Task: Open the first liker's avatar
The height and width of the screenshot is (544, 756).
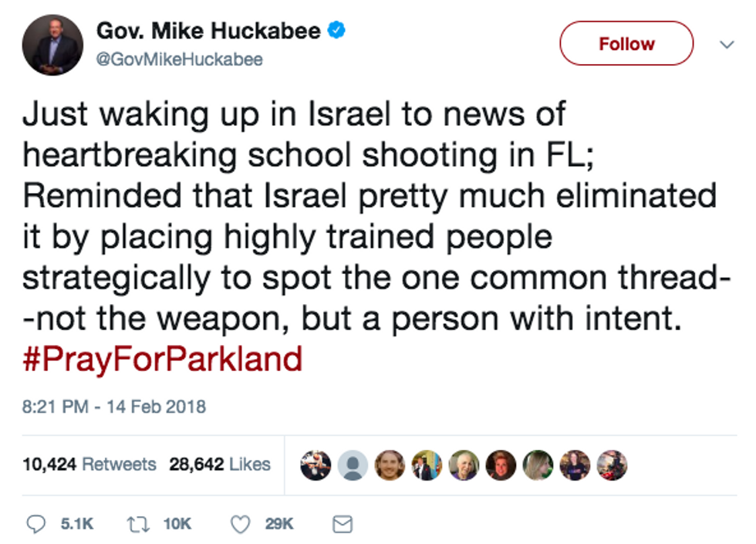Action: [x=316, y=465]
